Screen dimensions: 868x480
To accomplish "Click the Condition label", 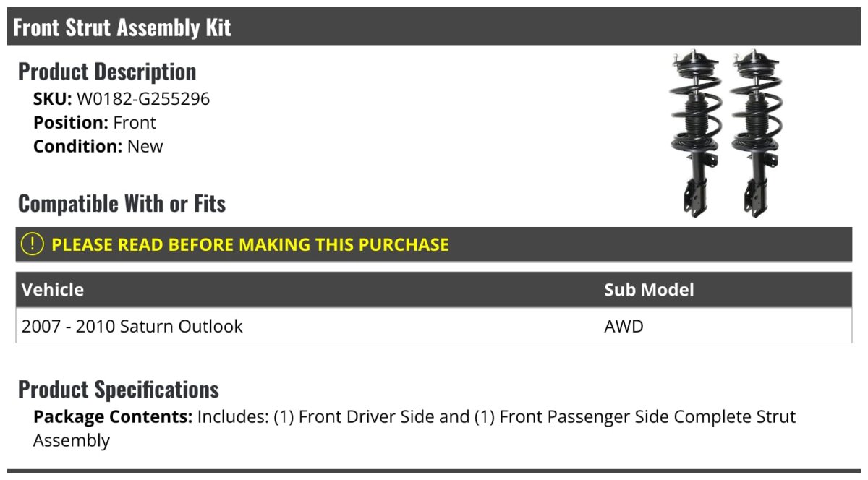I will click(x=77, y=146).
